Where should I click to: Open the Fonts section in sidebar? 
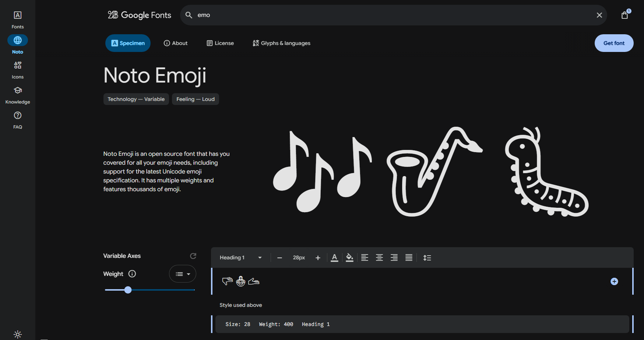[18, 20]
